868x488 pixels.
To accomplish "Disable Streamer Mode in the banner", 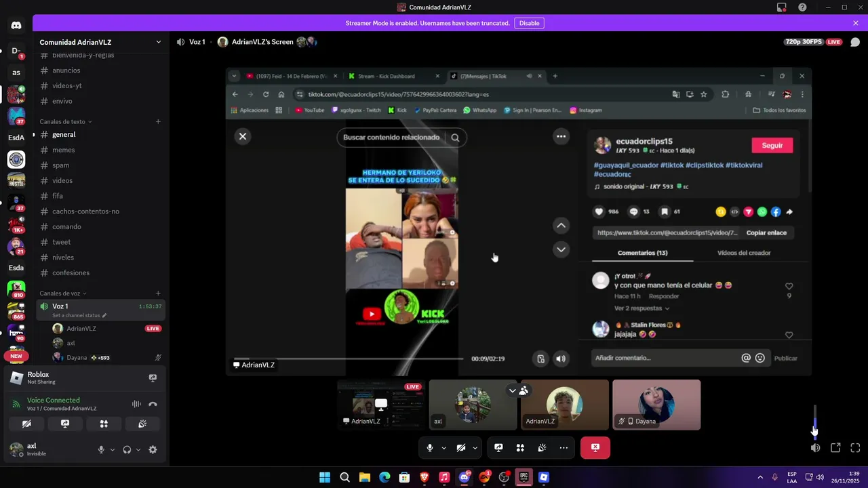I will click(529, 23).
